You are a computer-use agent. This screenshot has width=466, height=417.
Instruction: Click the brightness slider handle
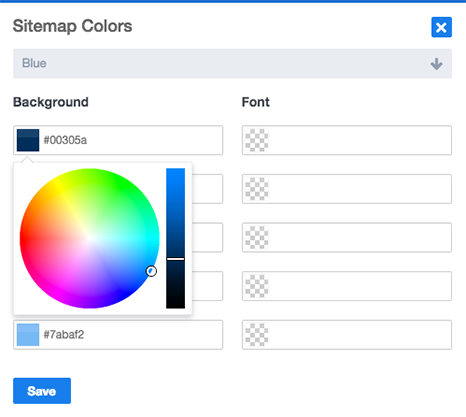coord(175,259)
